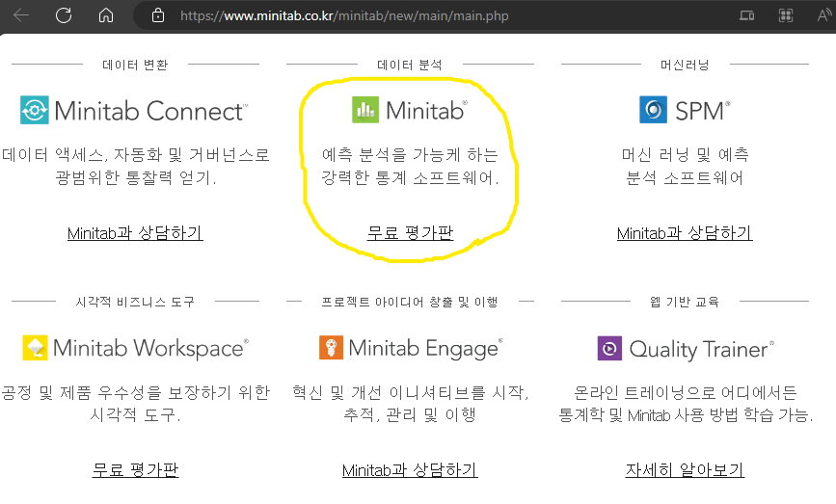Click the Minitab product name text
This screenshot has width=836, height=504.
point(426,111)
